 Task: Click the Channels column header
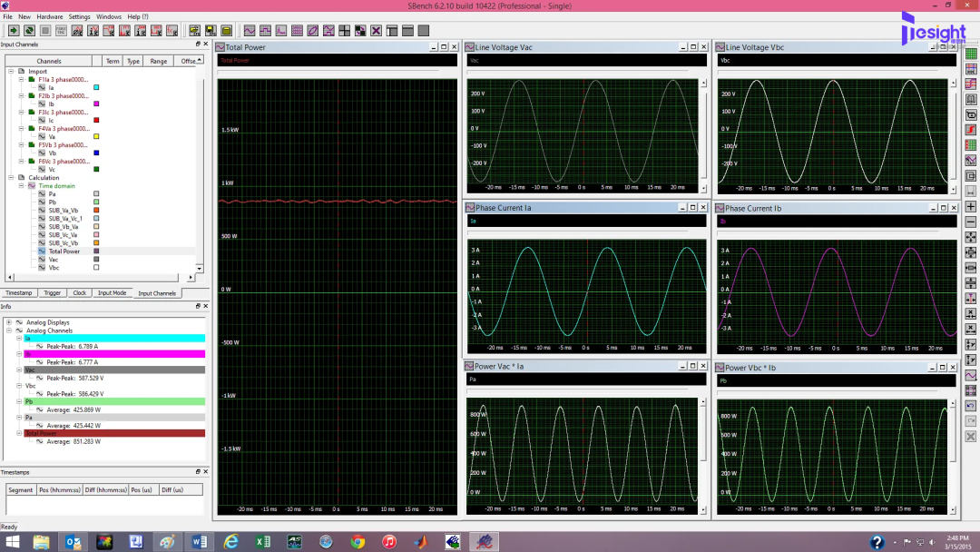tap(49, 61)
